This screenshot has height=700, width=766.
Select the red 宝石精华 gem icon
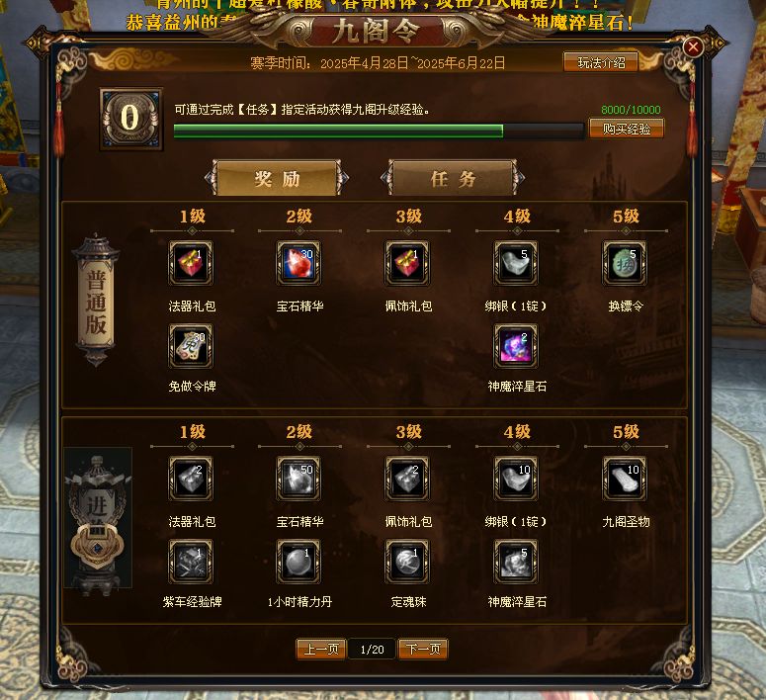pos(298,263)
